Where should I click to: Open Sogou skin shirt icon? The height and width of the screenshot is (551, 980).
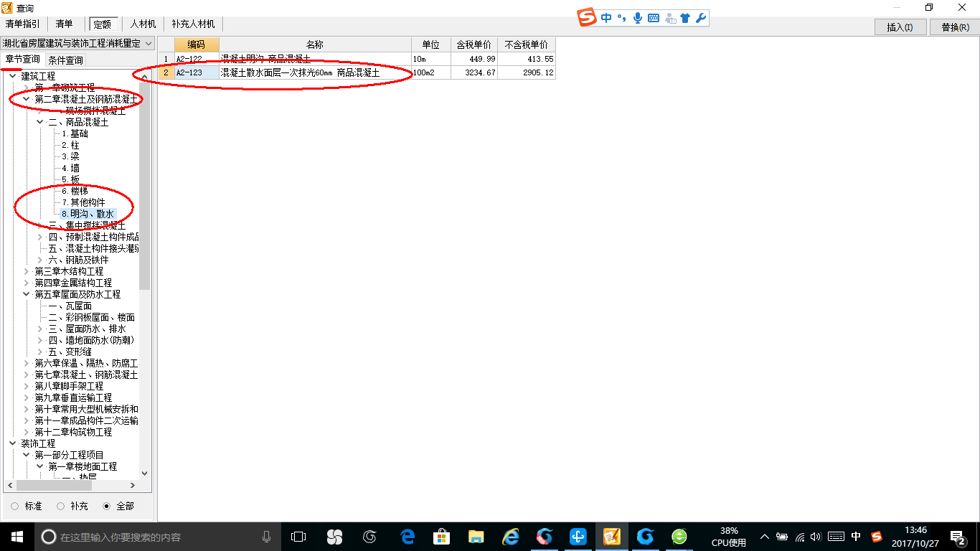[x=686, y=18]
